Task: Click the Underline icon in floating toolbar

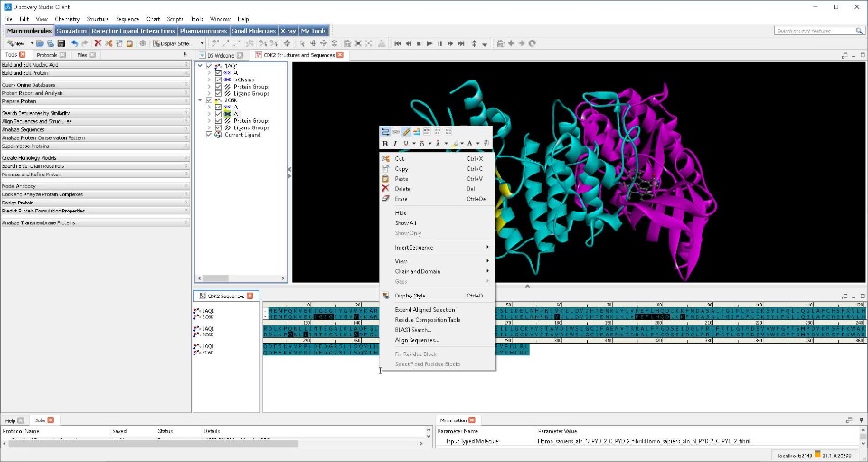Action: coord(406,144)
